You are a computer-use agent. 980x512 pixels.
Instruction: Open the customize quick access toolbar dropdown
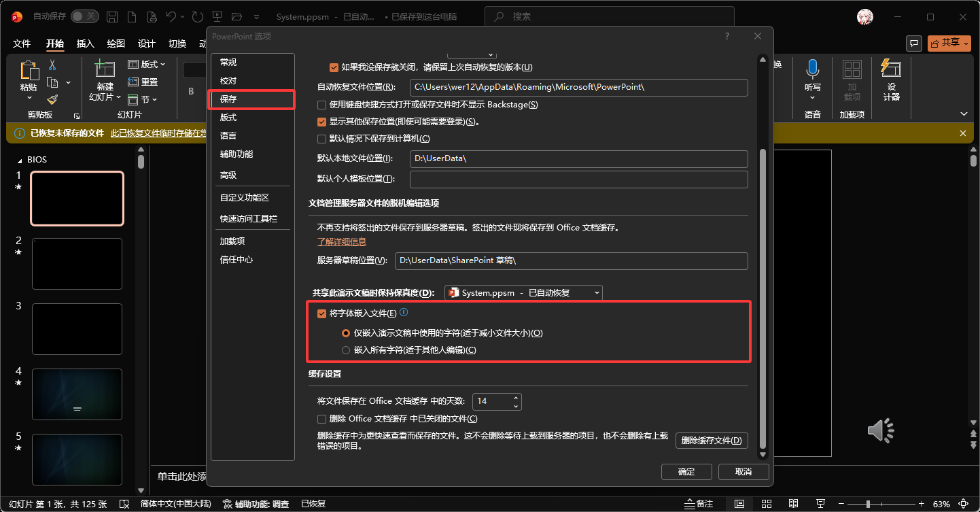coord(256,16)
